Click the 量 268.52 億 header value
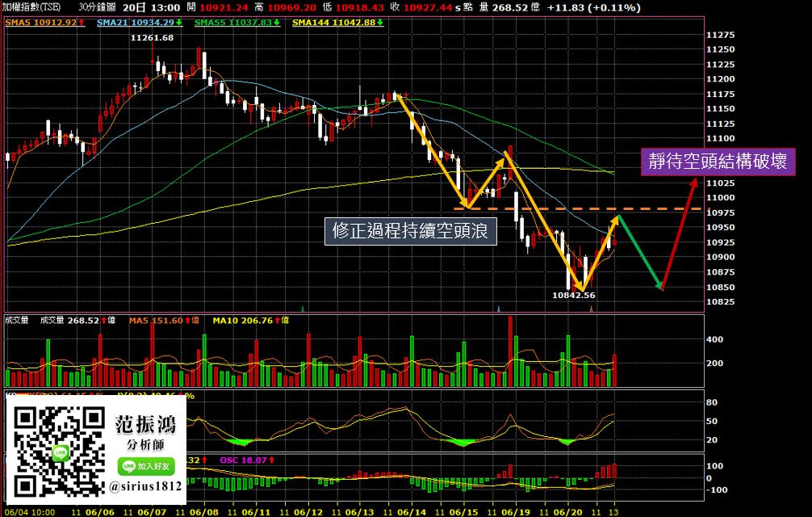 click(x=509, y=8)
